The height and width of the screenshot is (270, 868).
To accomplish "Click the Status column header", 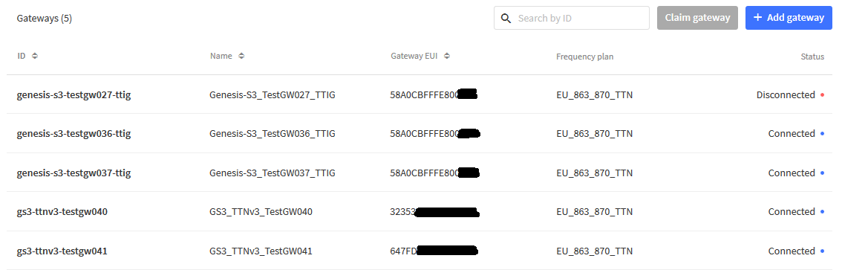I will [812, 57].
